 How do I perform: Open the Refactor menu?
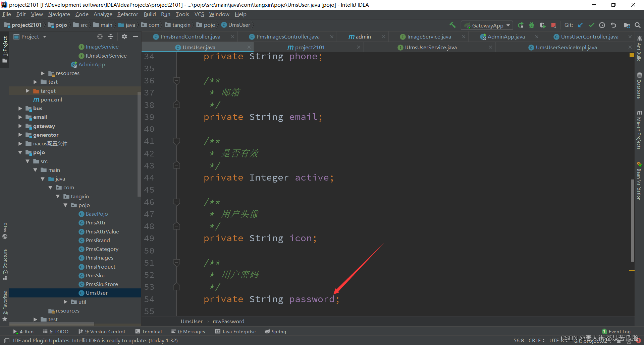click(x=127, y=14)
